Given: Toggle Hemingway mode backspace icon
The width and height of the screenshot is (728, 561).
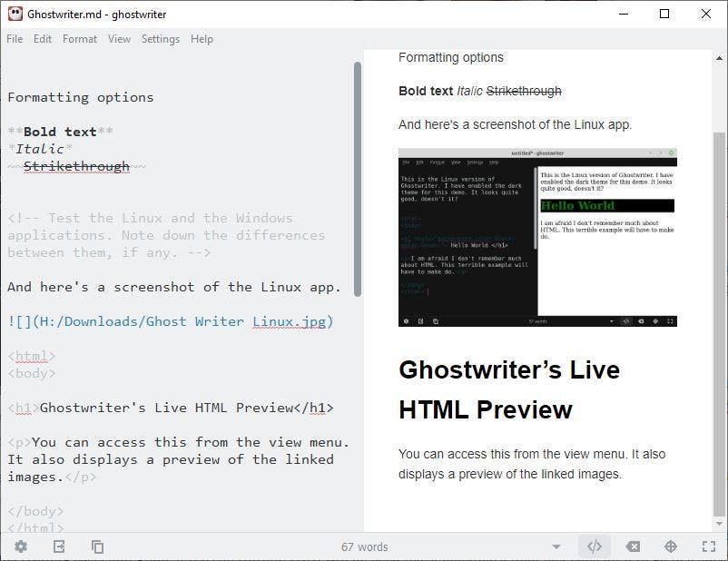Looking at the screenshot, I should tap(633, 546).
